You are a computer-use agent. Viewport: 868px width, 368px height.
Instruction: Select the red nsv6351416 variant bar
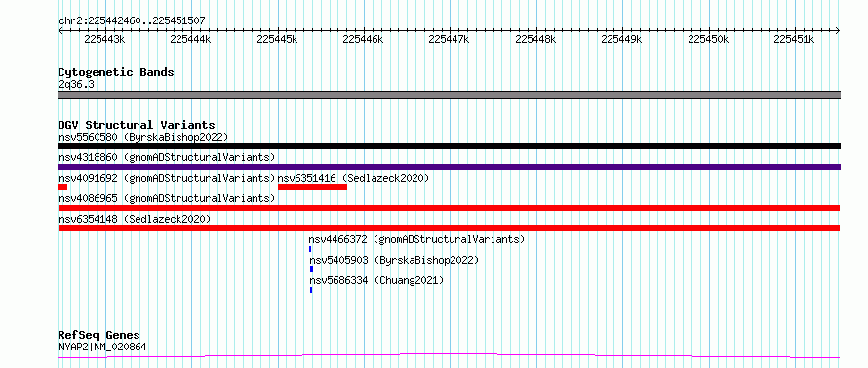coord(312,187)
